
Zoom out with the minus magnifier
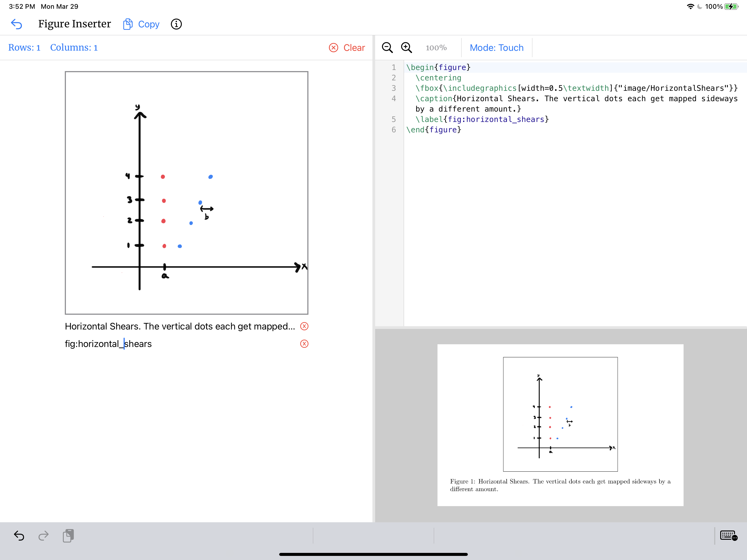[x=387, y=48]
